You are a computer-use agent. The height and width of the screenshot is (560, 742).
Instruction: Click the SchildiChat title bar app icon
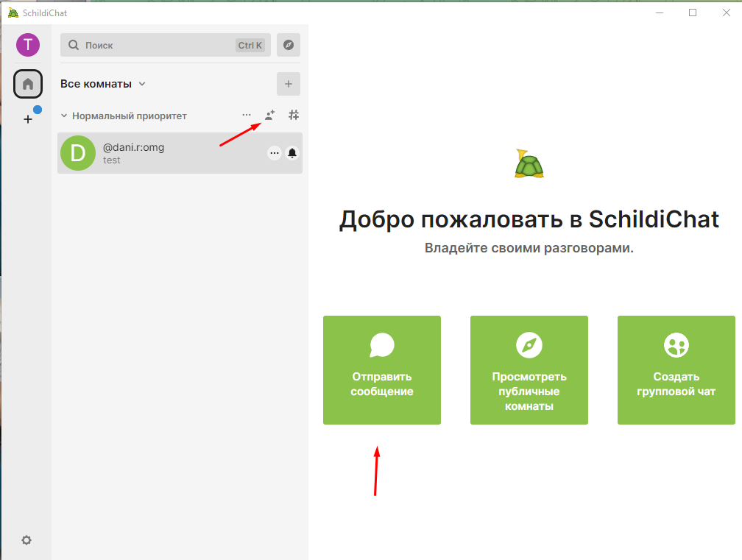pyautogui.click(x=13, y=13)
